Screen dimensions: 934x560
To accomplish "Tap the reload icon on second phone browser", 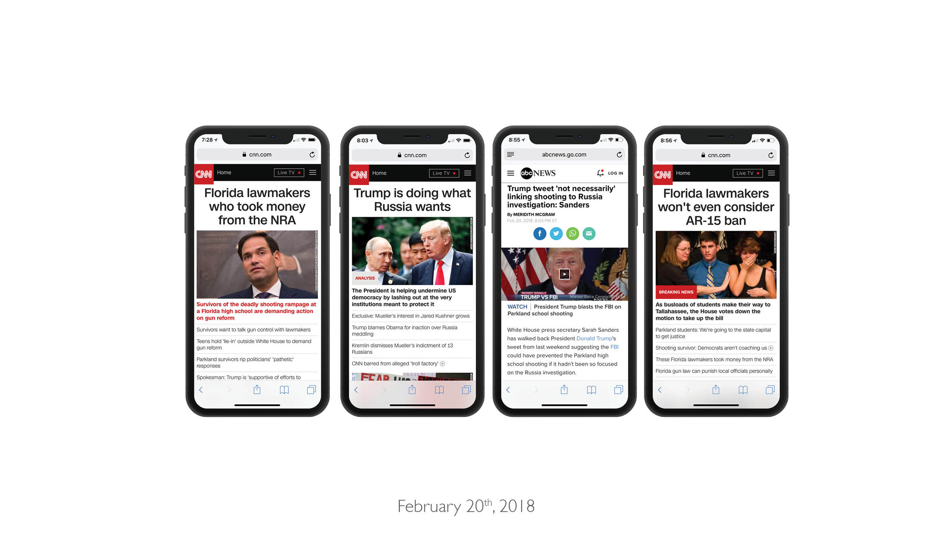I will (x=467, y=155).
